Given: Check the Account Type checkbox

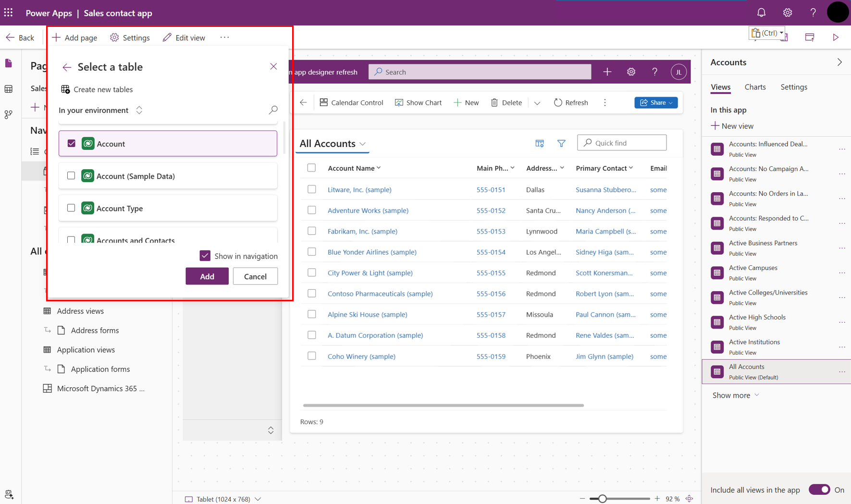Looking at the screenshot, I should click(71, 208).
